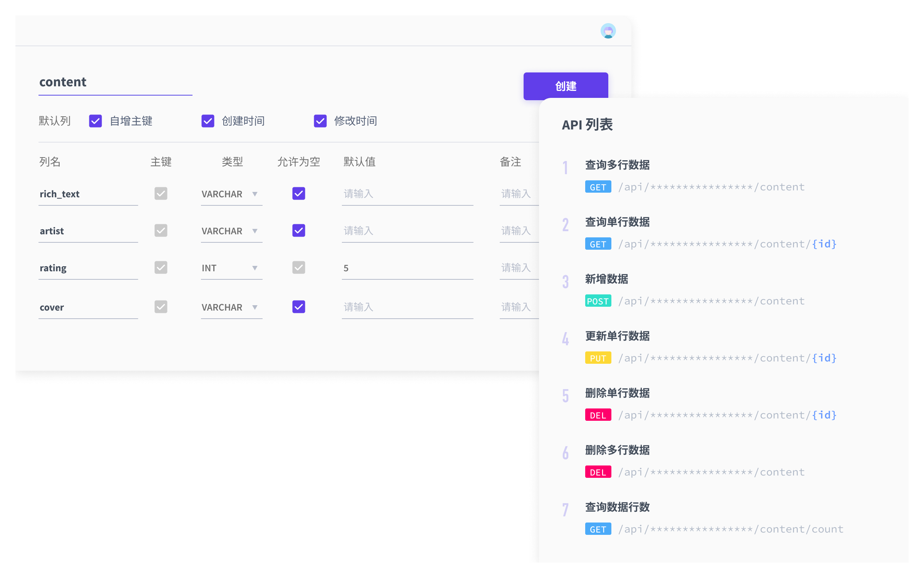Toggle the primary key checkbox for artist
Viewport: 924px width, 578px height.
pyautogui.click(x=161, y=230)
